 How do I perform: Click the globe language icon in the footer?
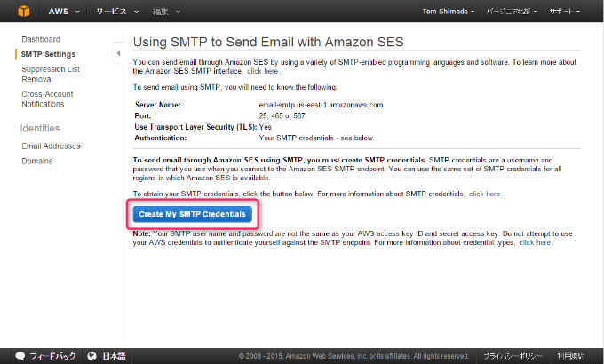coord(91,356)
